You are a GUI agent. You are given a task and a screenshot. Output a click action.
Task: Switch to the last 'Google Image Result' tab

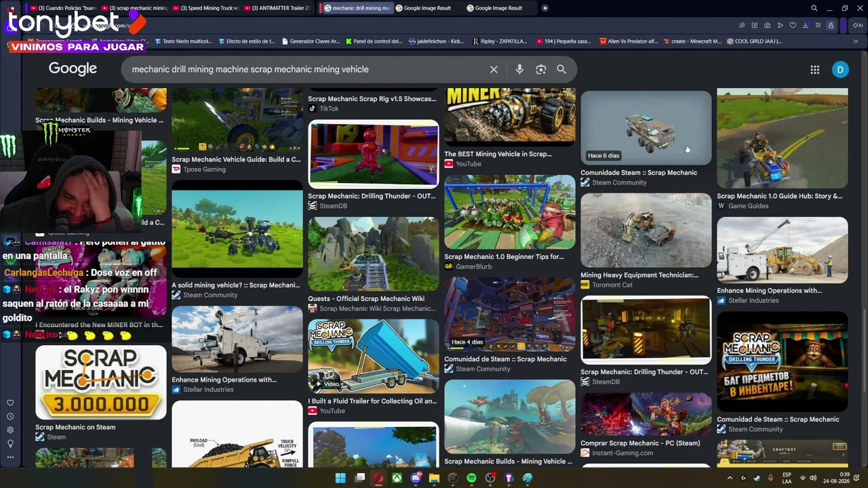point(499,8)
